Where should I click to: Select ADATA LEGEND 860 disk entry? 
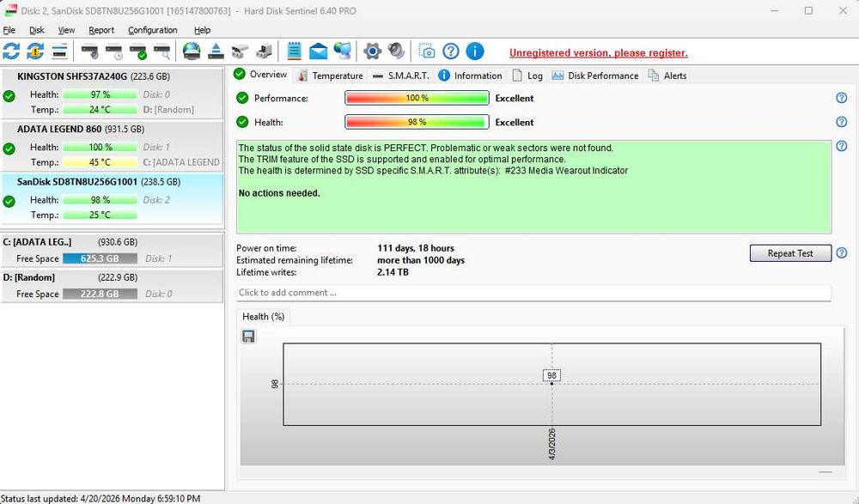[113, 145]
